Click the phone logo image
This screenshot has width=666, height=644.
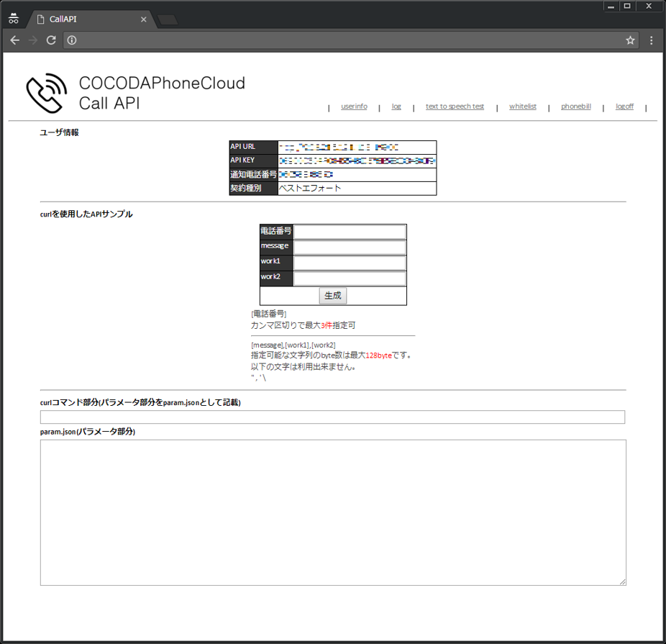pyautogui.click(x=47, y=93)
